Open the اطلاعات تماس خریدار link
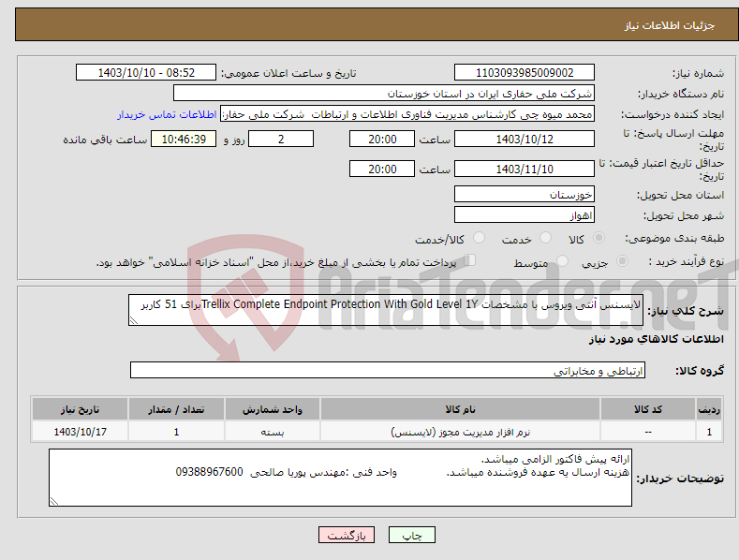This screenshot has width=739, height=560. (167, 114)
